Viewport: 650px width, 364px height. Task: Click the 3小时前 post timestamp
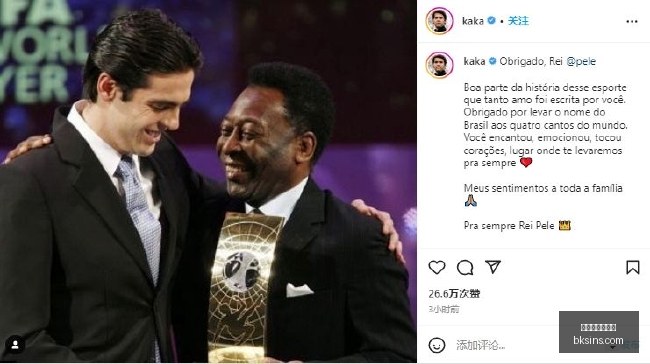tap(444, 309)
